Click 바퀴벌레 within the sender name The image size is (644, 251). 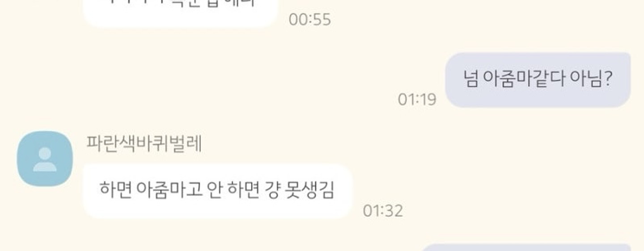click(x=172, y=144)
